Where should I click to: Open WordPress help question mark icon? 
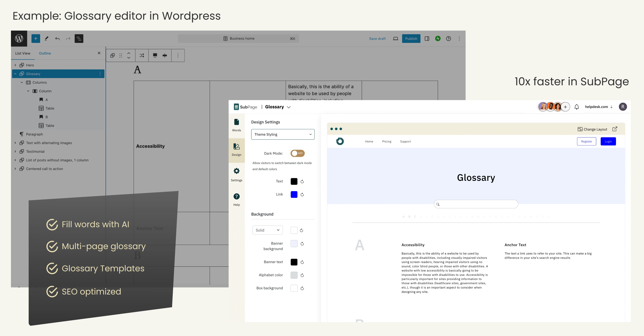pos(449,38)
